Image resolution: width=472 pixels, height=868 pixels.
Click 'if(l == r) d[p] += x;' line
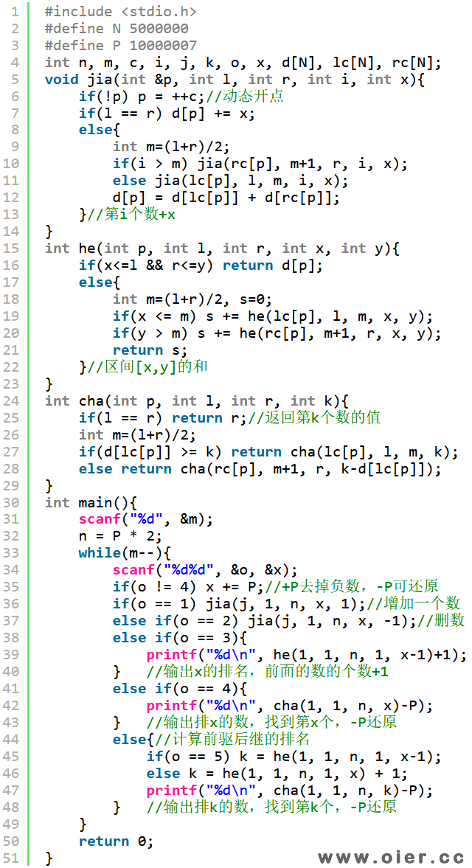pyautogui.click(x=167, y=114)
